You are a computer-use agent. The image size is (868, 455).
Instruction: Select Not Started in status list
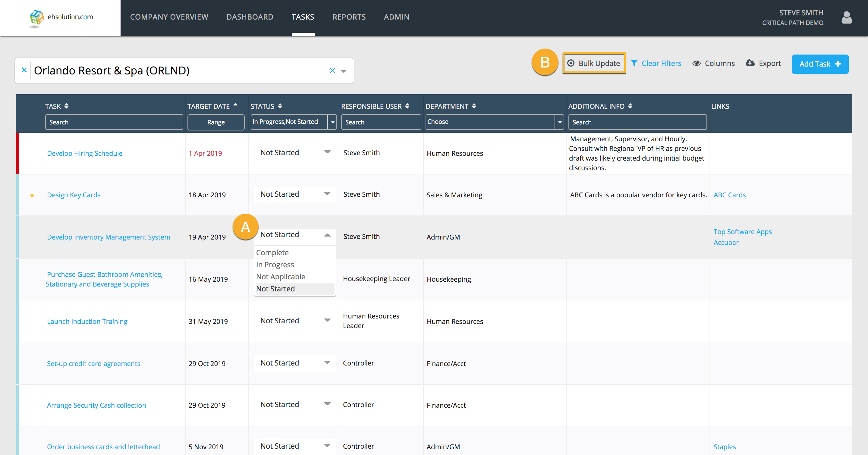[x=295, y=289]
